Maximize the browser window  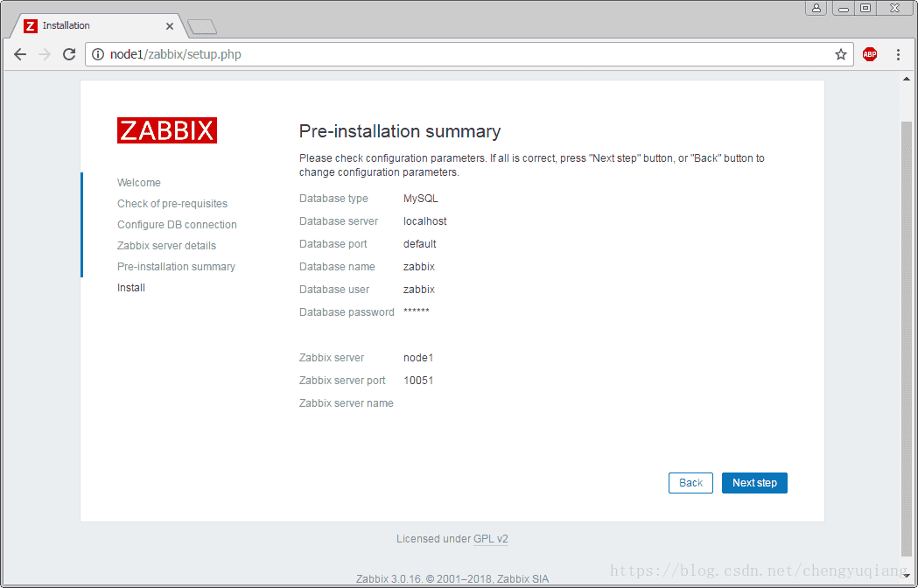(x=865, y=8)
